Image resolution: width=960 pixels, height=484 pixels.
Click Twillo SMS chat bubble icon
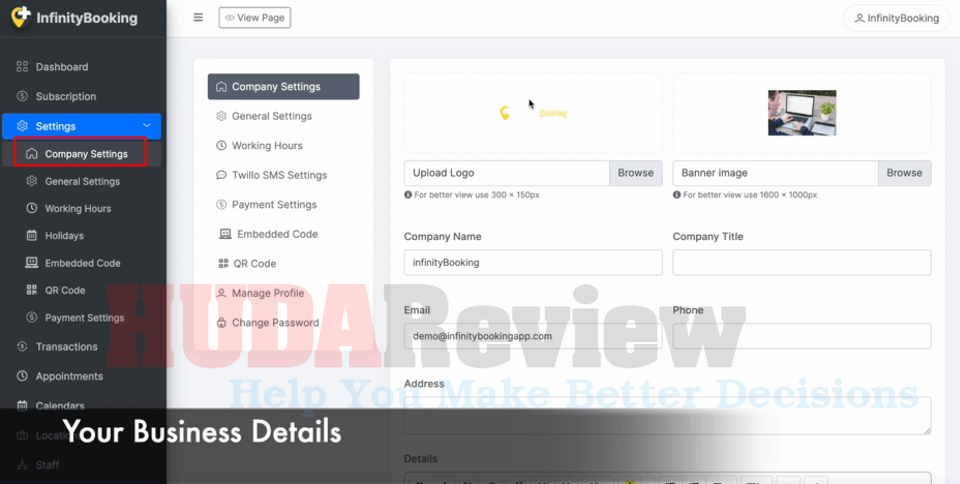(x=222, y=175)
